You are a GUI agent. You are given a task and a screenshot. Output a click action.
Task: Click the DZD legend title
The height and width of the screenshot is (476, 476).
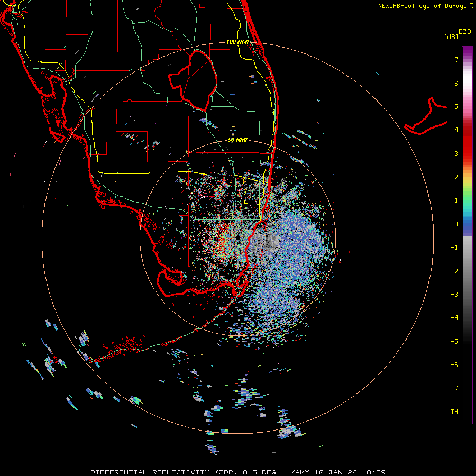tap(465, 32)
